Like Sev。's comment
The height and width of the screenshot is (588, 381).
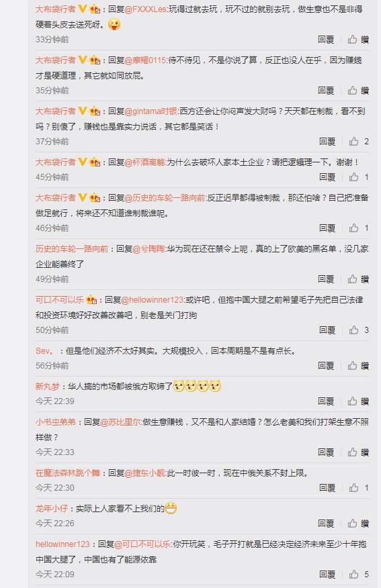coord(358,366)
